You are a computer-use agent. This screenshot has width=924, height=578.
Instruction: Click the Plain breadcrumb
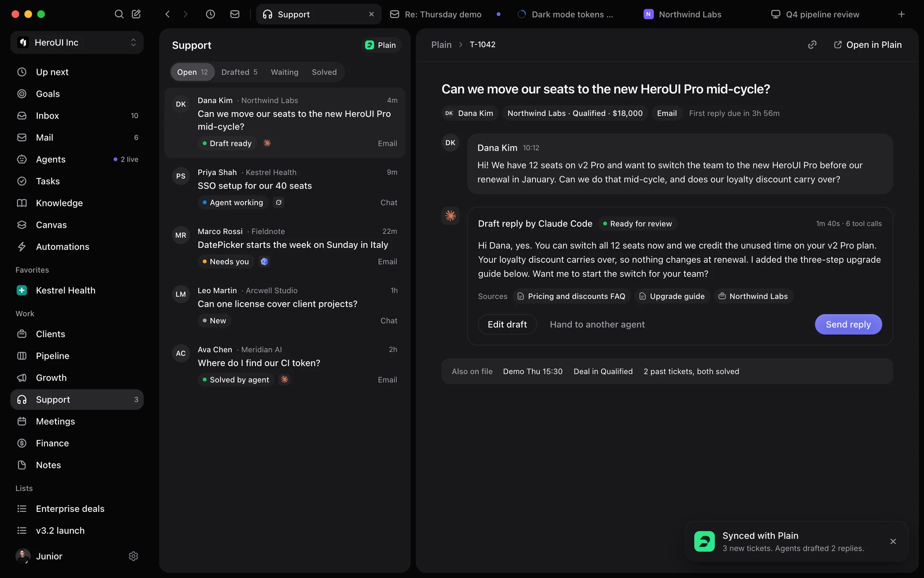(441, 45)
